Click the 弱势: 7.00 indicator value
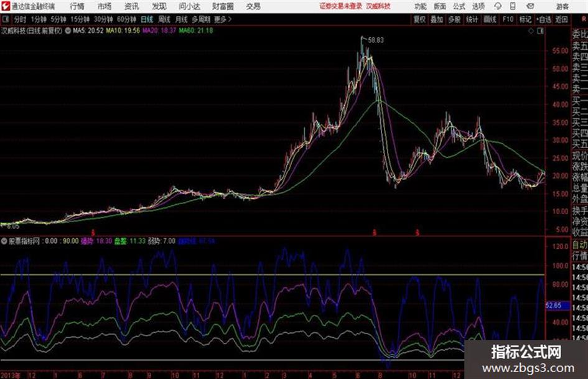The image size is (588, 379). [162, 241]
